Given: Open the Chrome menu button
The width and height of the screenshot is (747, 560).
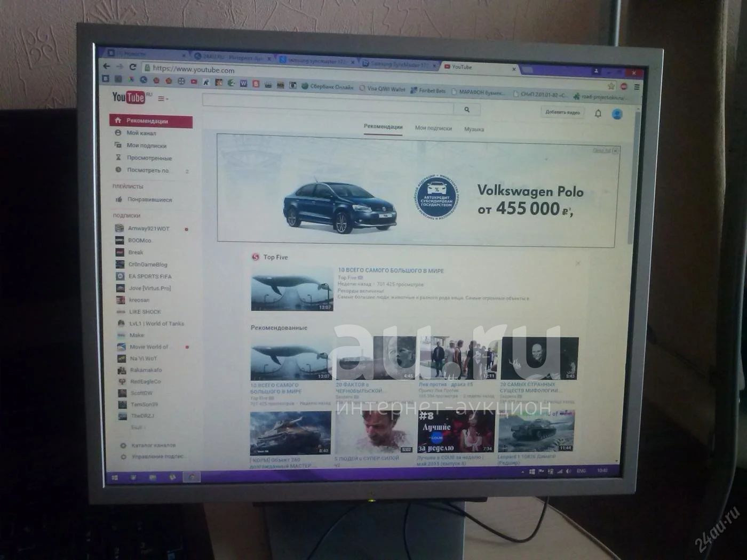Looking at the screenshot, I should click(x=637, y=87).
